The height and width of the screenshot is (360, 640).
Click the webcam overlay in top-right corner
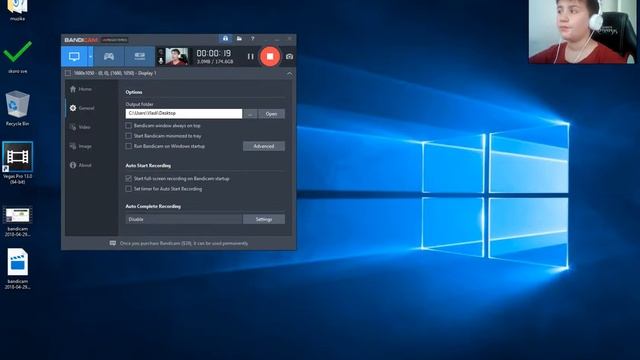(582, 31)
